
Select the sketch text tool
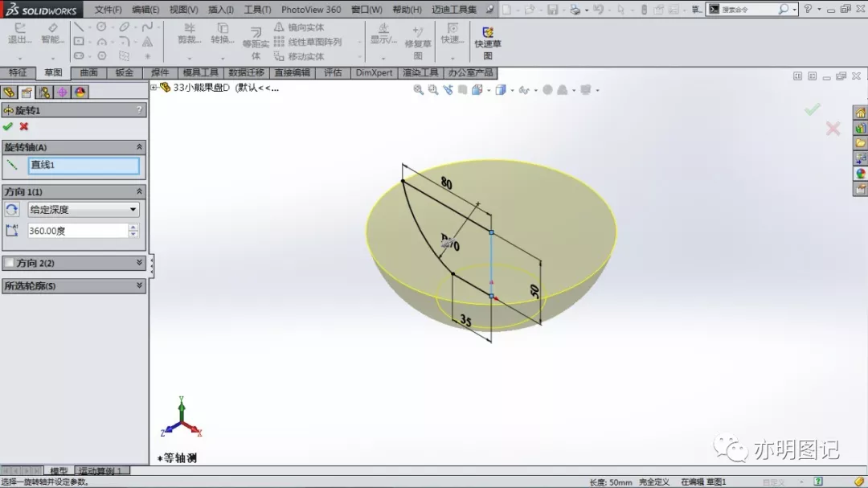click(147, 42)
